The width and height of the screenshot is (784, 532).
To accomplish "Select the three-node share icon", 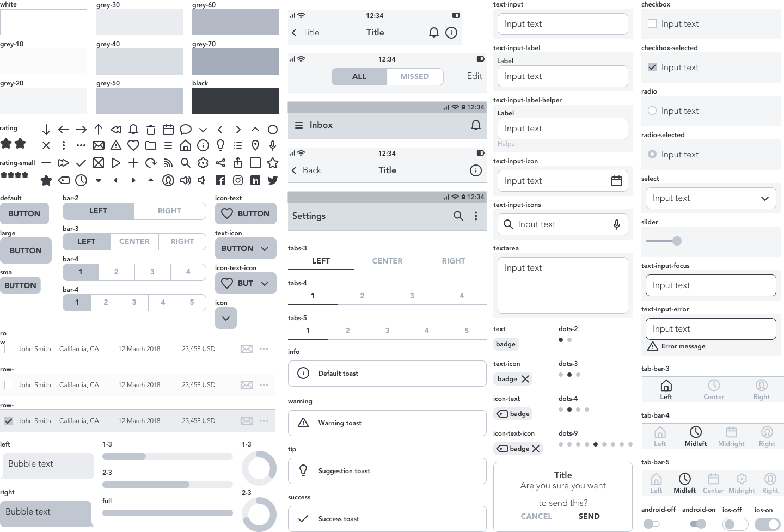I will [220, 163].
